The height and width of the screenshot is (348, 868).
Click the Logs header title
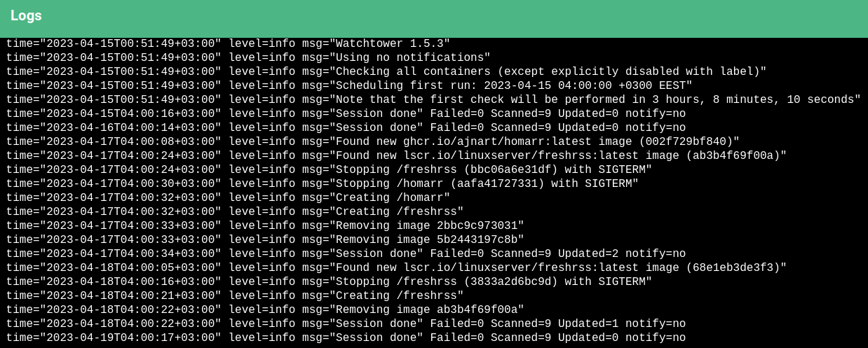click(x=26, y=15)
